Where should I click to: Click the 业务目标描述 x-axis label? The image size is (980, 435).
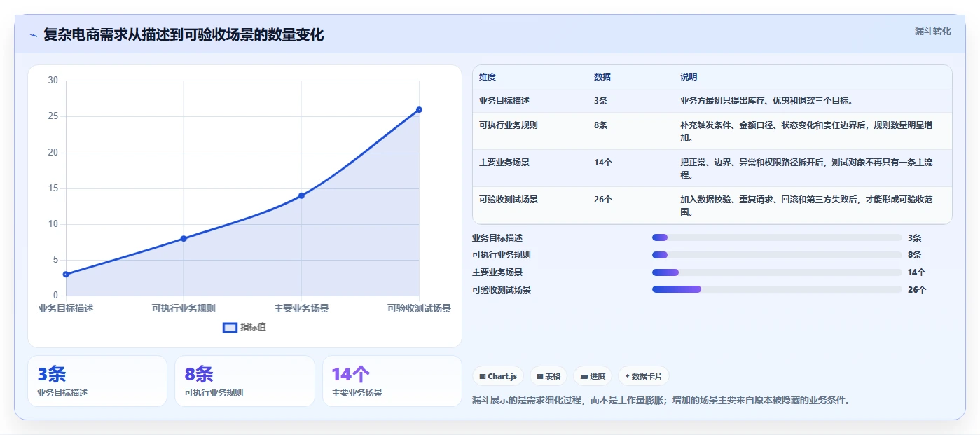pyautogui.click(x=66, y=308)
